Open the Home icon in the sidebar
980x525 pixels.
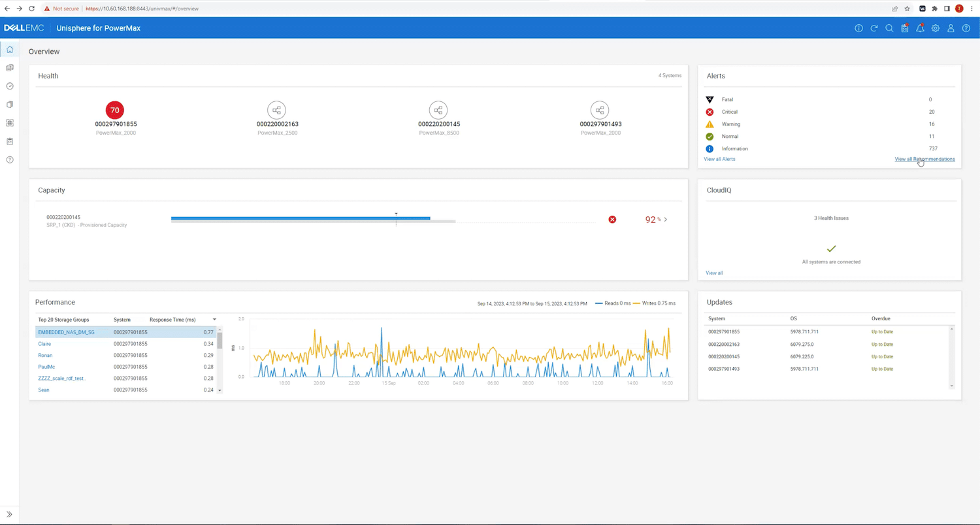coord(10,50)
